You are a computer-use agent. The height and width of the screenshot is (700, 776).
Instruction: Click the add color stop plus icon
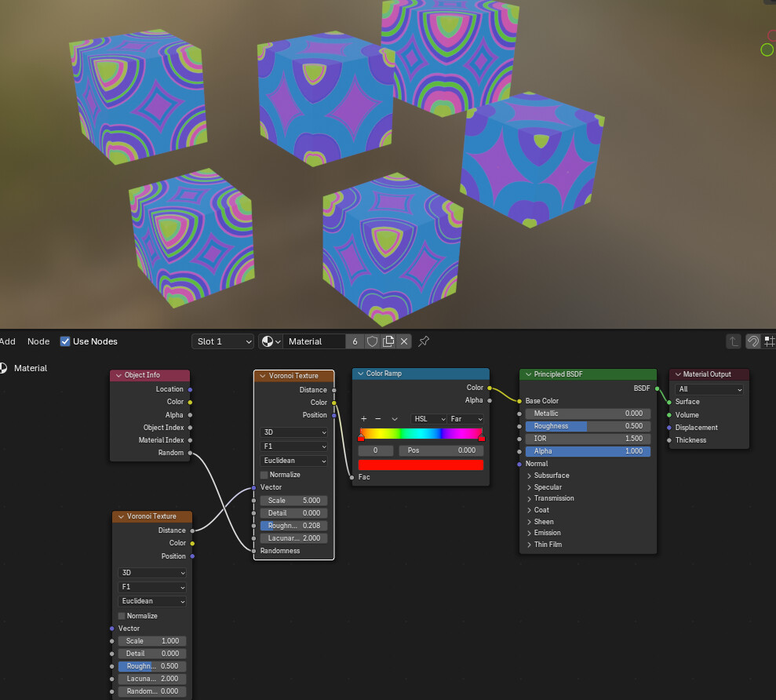[x=364, y=419]
